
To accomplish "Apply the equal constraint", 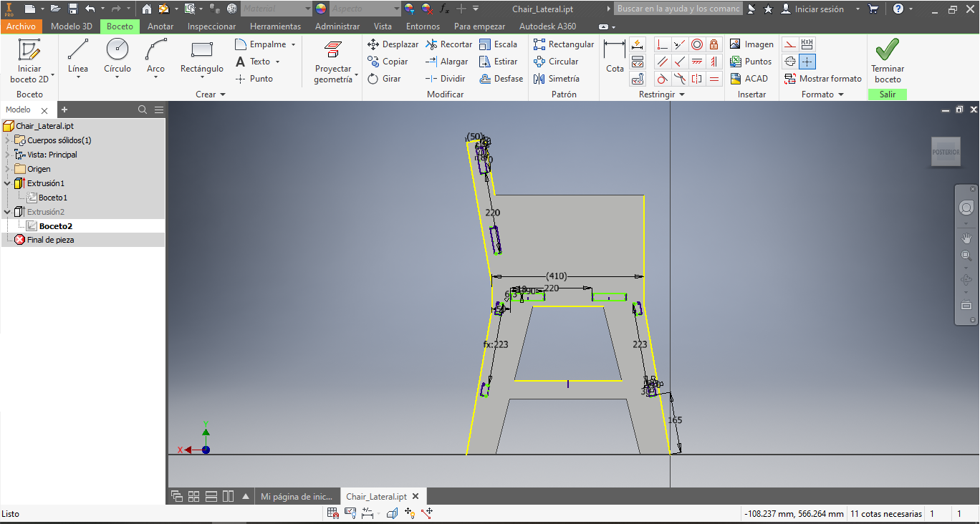I will tap(714, 79).
